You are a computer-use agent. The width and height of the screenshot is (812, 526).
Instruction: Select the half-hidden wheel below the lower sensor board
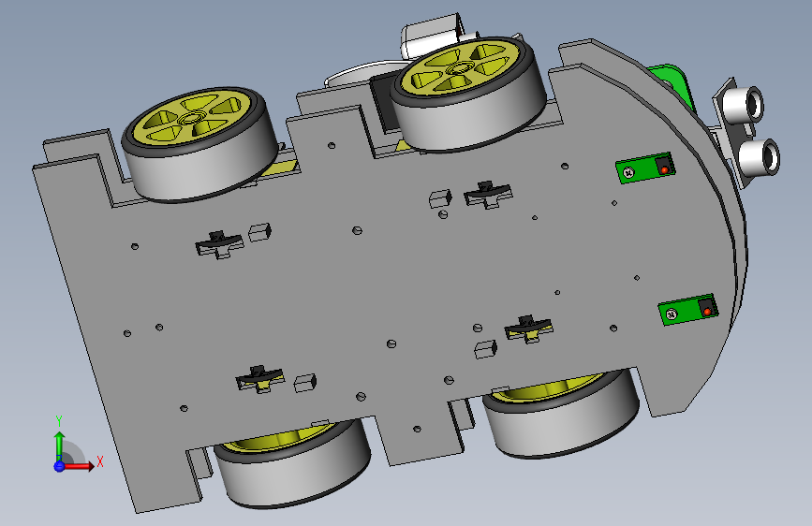pyautogui.click(x=561, y=415)
